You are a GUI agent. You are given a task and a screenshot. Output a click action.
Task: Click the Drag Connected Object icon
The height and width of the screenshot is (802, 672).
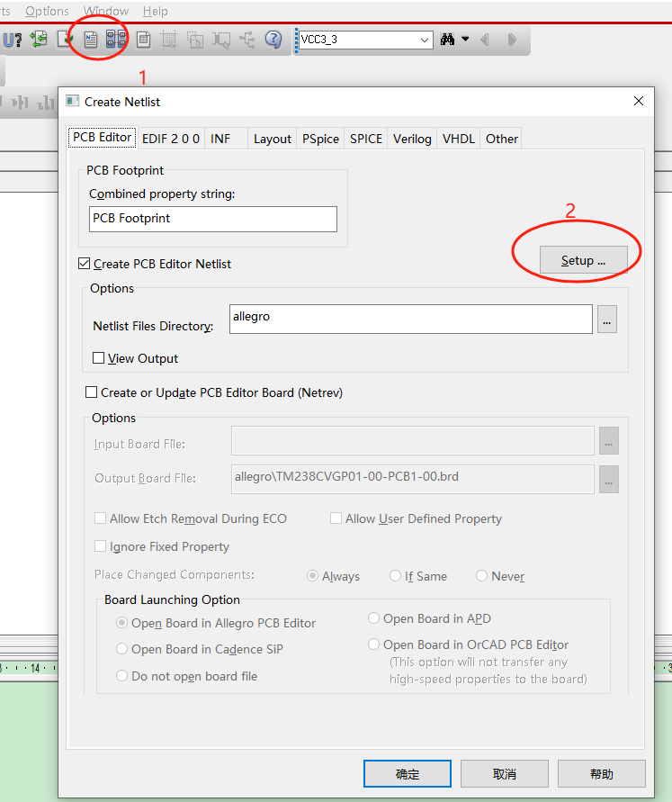(x=221, y=40)
